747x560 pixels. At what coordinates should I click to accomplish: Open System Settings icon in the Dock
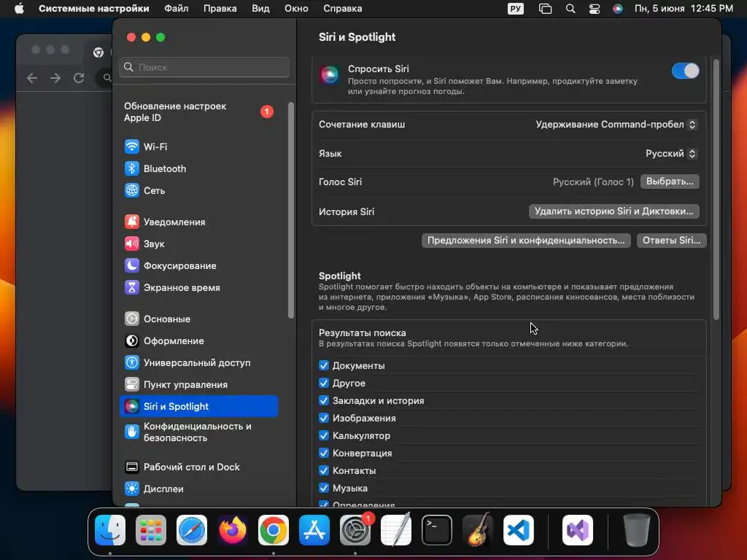tap(355, 530)
